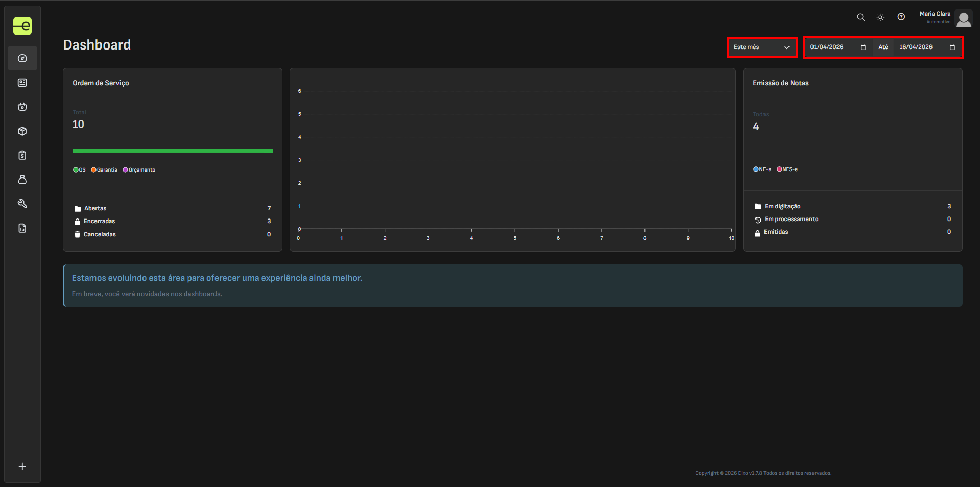This screenshot has width=980, height=487.
Task: Toggle the NFS-e legend series
Action: tap(787, 169)
